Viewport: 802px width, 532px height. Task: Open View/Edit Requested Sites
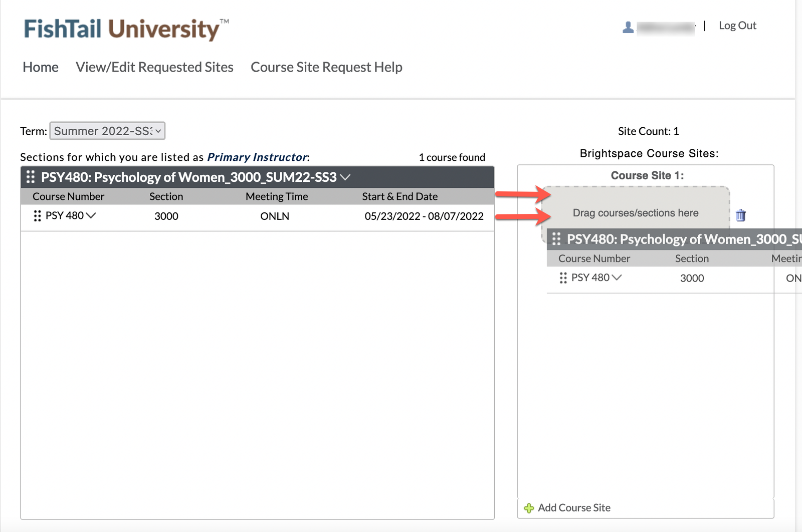154,67
